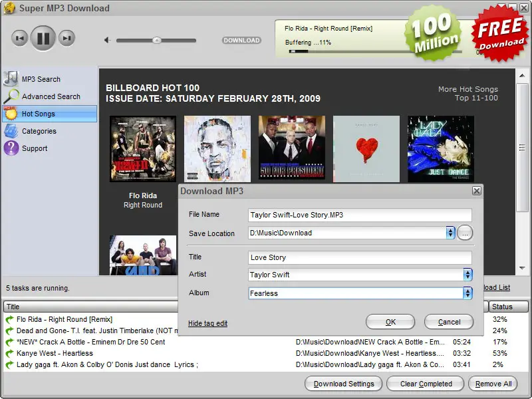Image resolution: width=532 pixels, height=399 pixels.
Task: Click the hot songs vertical scrollbar thumb
Action: [x=522, y=148]
